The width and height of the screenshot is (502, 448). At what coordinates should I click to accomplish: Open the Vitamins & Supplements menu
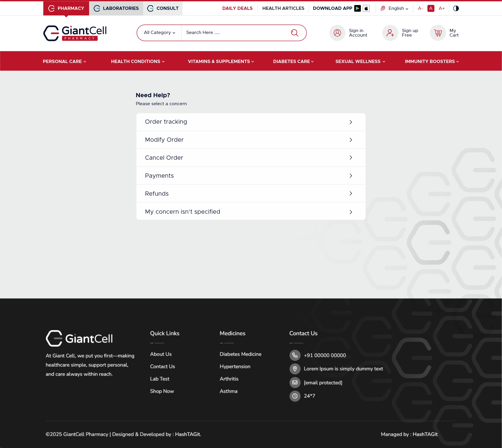pos(221,62)
